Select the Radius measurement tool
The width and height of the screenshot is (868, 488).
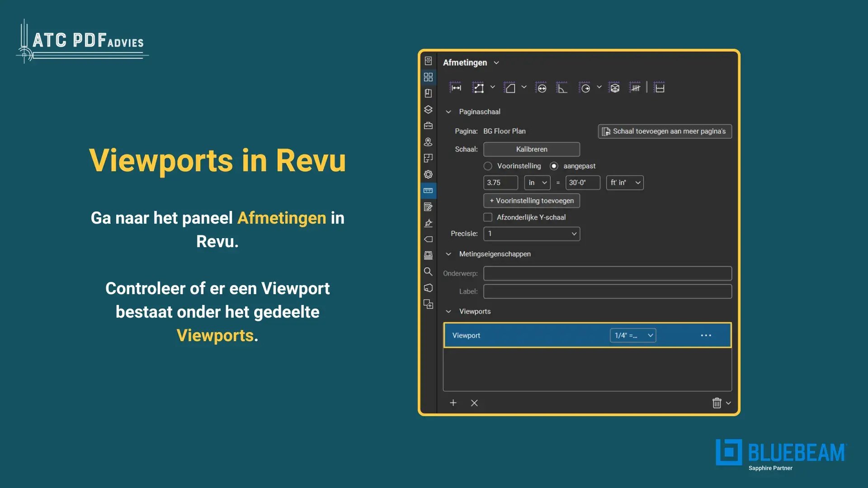[x=585, y=88]
